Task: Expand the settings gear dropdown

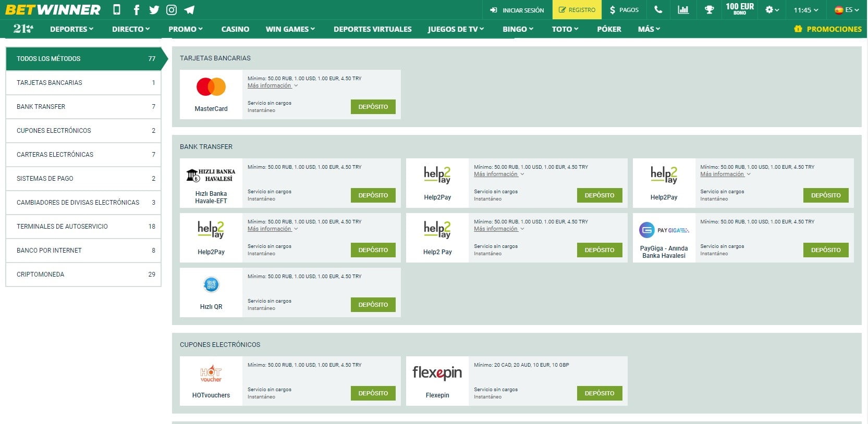Action: point(772,10)
